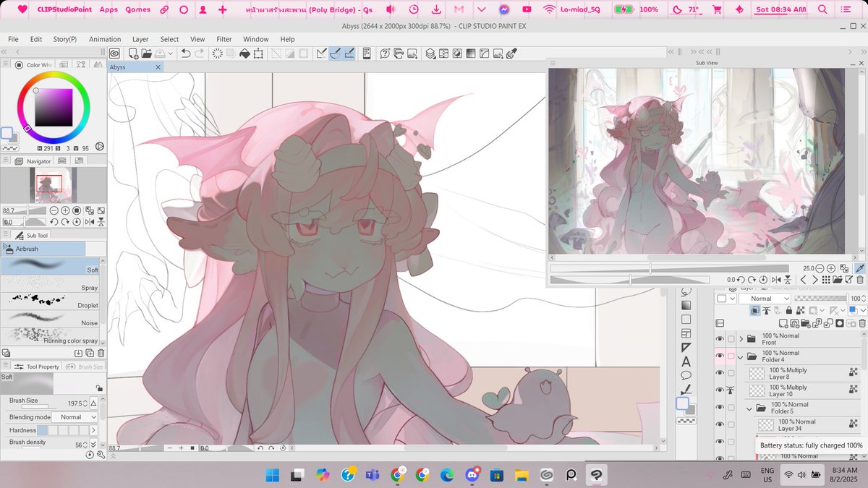Screen dimensions: 868x488
Task: Select the Noise sub tool
Action: coord(50,318)
